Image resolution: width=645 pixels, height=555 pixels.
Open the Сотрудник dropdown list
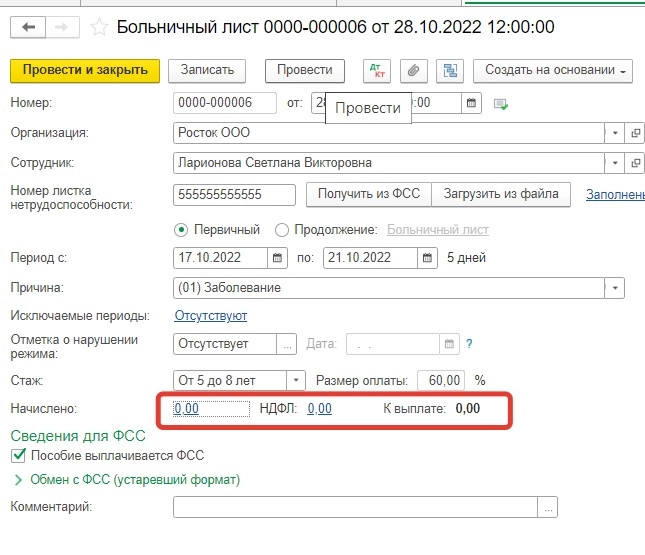tap(613, 163)
